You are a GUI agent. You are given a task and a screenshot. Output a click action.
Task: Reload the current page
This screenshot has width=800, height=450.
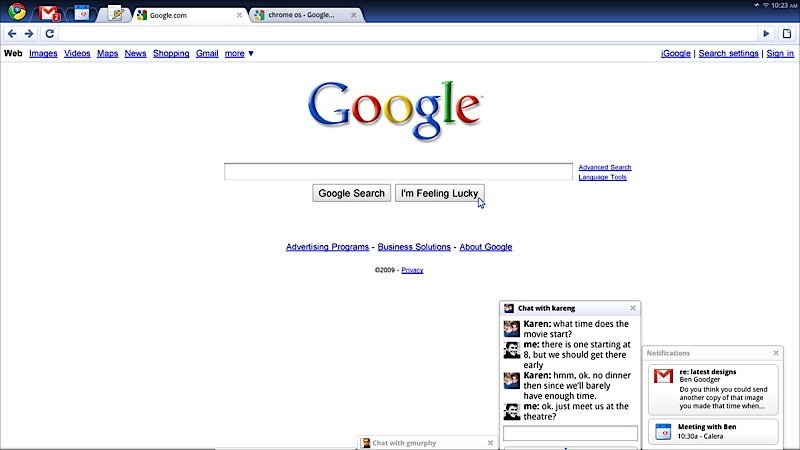(x=50, y=34)
